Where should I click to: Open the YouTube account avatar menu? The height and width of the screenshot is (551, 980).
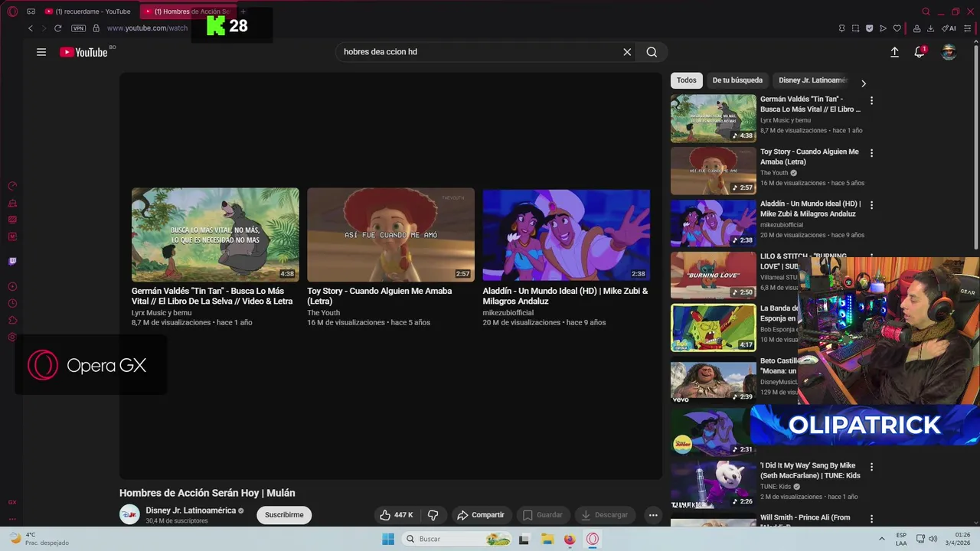tap(949, 52)
